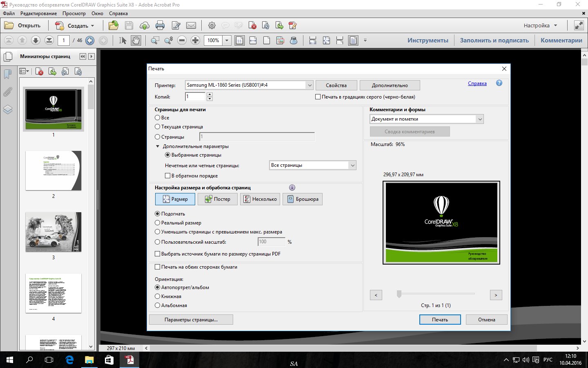Click the blue help question mark icon
588x368 pixels.
click(x=499, y=83)
